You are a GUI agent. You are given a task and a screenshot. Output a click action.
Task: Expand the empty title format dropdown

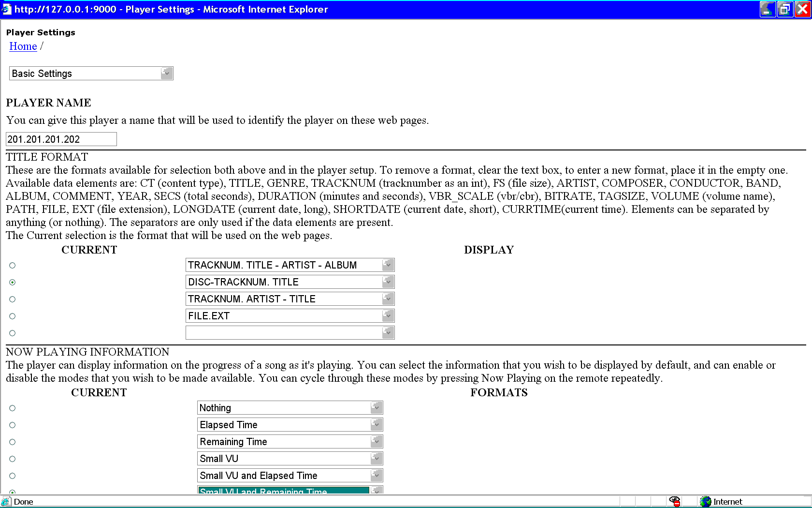point(388,333)
